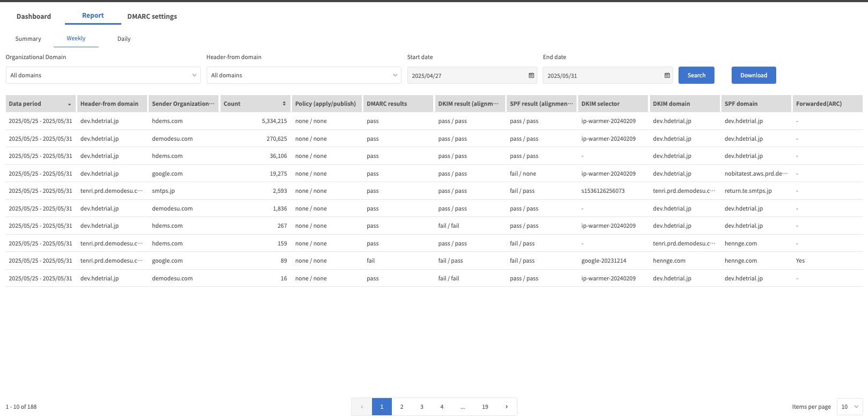Open the Start date calendar icon
868x419 pixels.
point(531,76)
